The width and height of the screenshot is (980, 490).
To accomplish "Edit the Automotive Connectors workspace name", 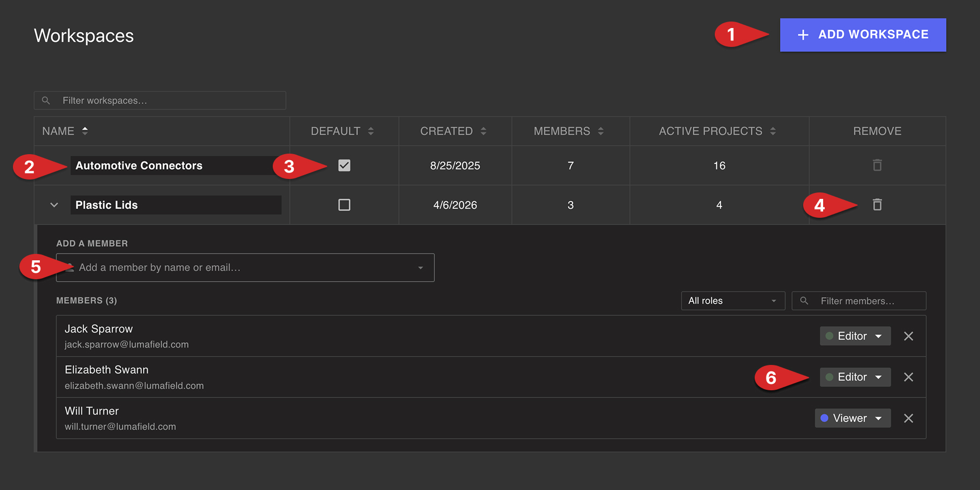I will (176, 165).
